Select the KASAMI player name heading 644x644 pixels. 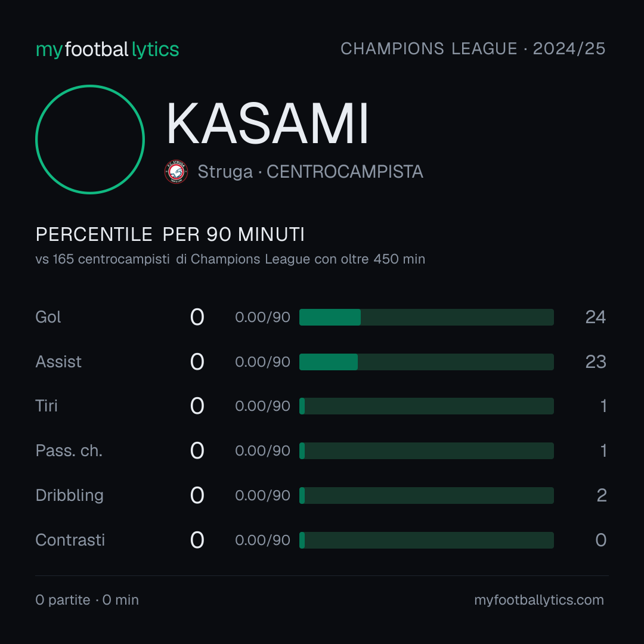[x=267, y=123]
